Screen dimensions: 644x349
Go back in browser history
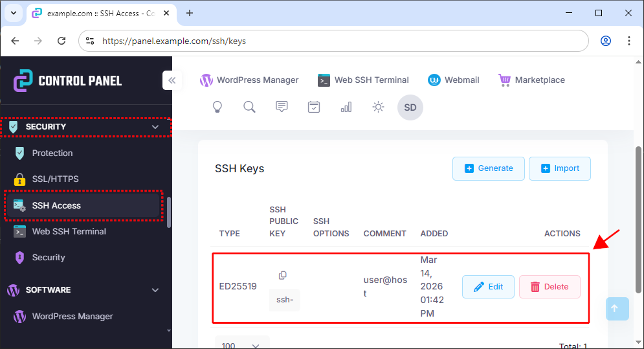[15, 41]
